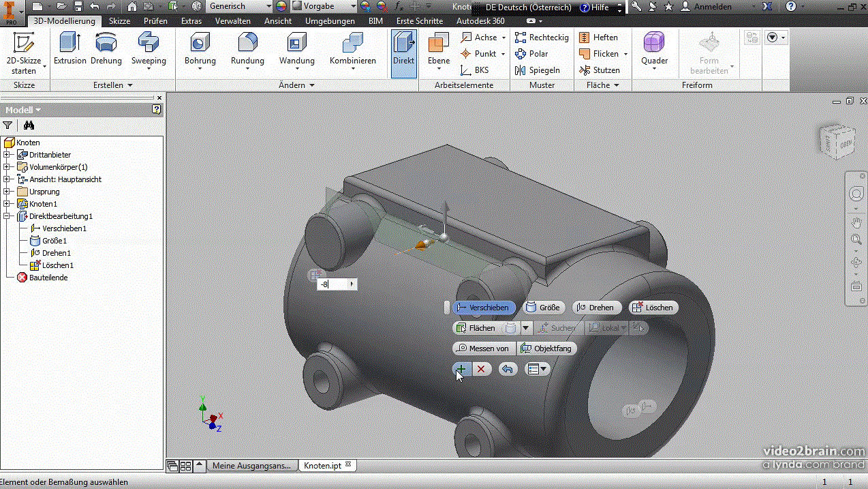
Task: Open the Prüfen ribbon tab
Action: 155,21
